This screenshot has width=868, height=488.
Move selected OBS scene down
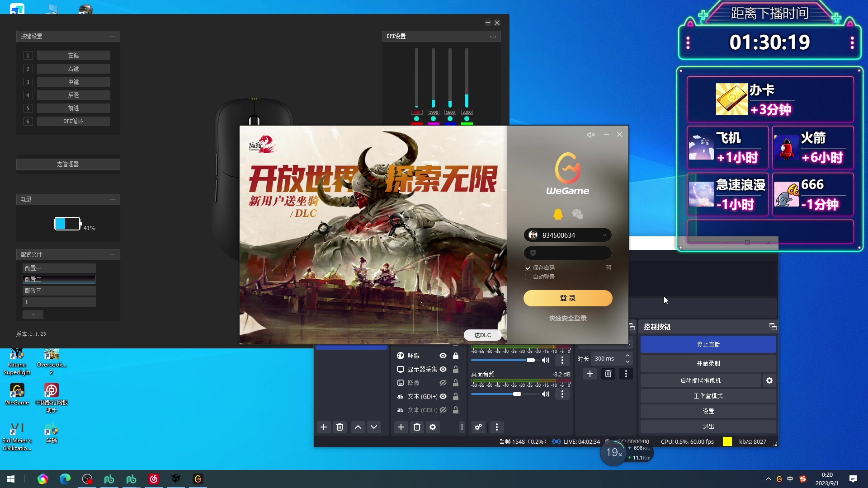point(374,427)
